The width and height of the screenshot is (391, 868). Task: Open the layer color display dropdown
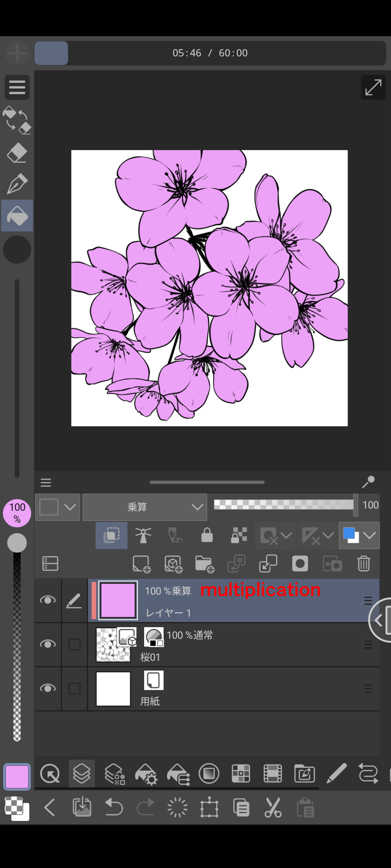point(359,536)
